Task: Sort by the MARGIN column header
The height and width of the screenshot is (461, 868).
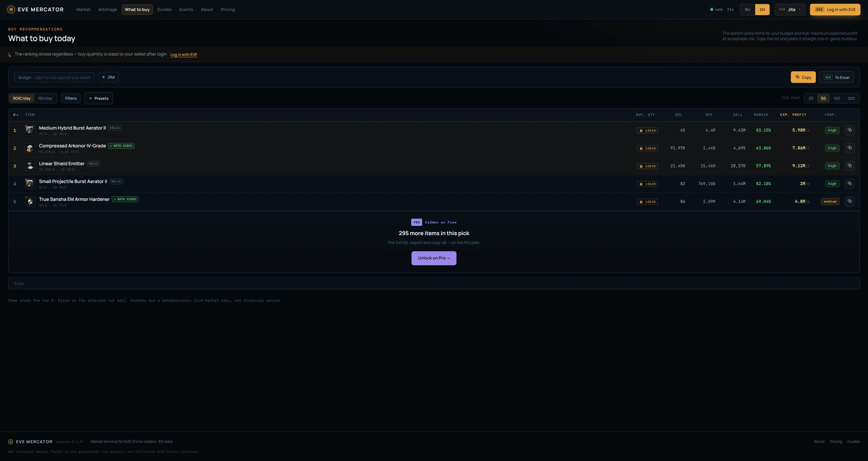Action: tap(761, 115)
